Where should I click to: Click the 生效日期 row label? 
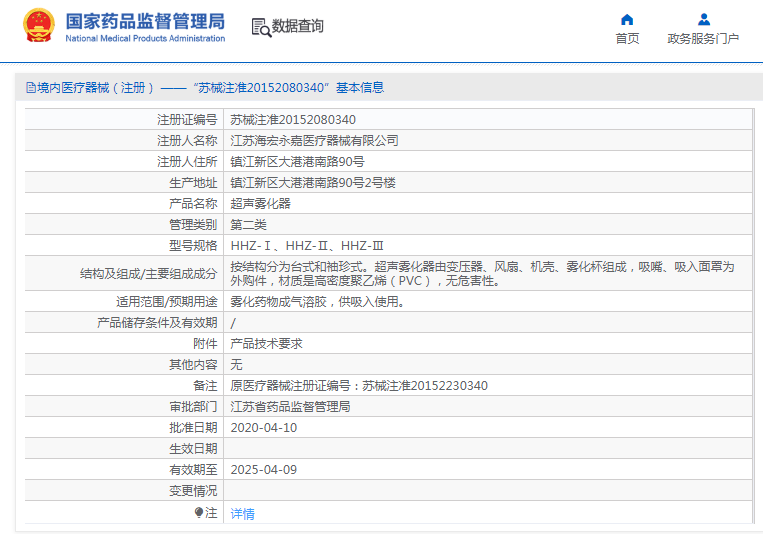coord(193,449)
